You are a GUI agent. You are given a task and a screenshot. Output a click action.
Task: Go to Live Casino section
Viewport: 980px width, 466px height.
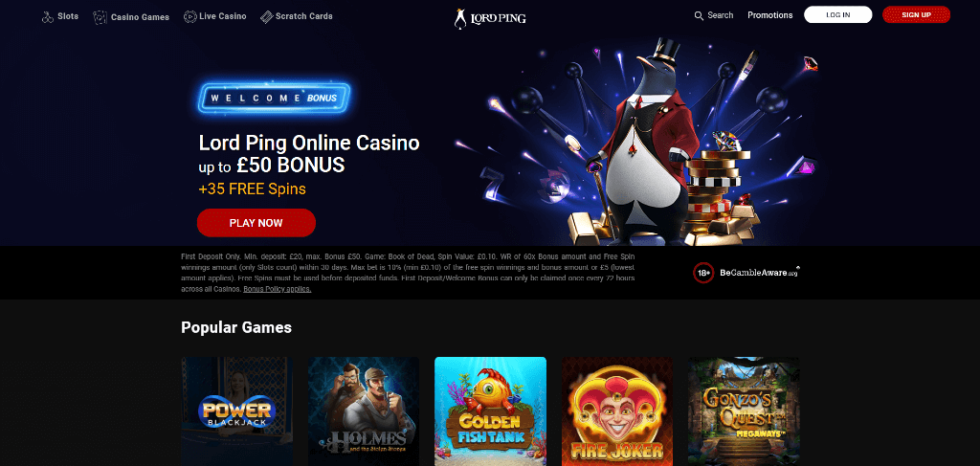(x=222, y=16)
